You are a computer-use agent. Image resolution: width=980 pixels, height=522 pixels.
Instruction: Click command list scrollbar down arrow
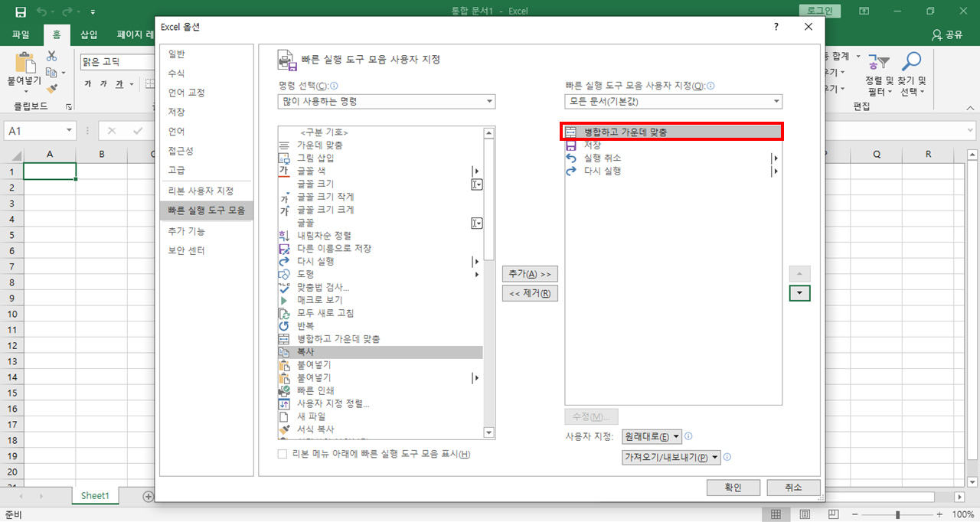click(489, 433)
